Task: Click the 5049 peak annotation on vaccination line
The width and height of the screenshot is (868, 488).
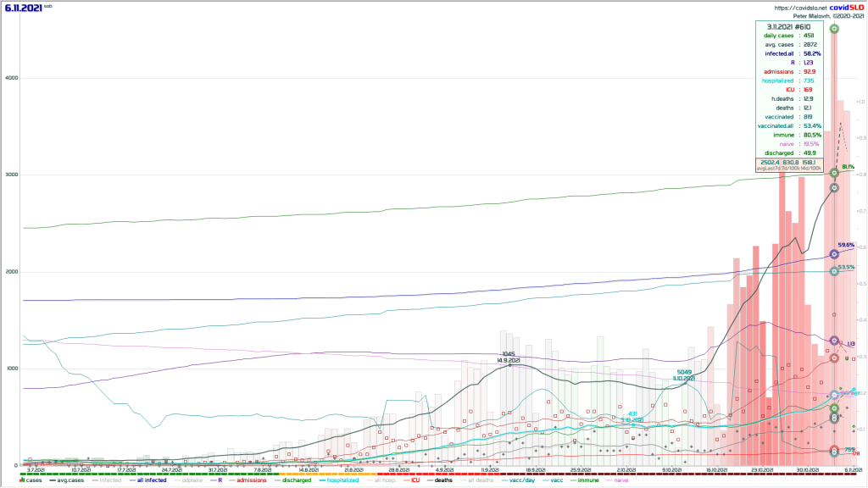Action: pyautogui.click(x=683, y=371)
